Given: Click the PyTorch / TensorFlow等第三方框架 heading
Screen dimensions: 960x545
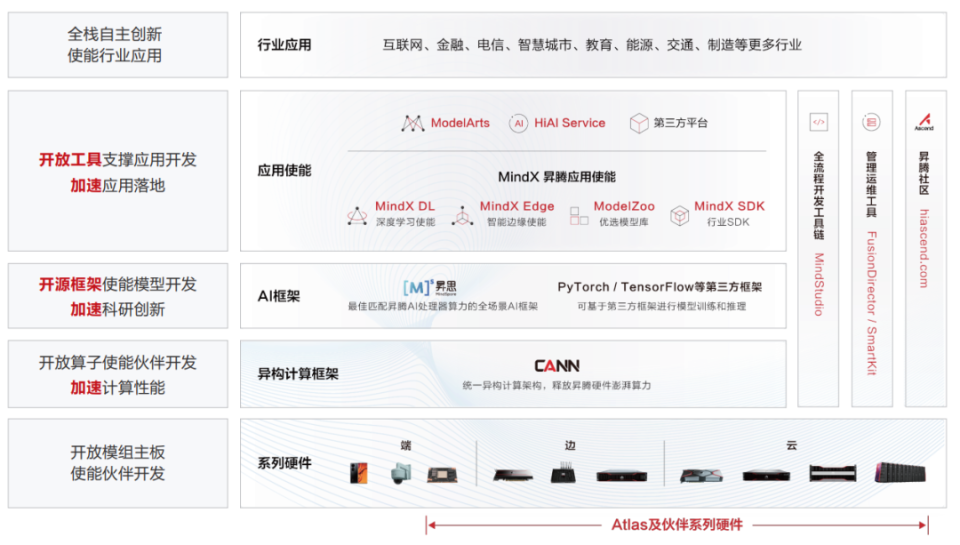Looking at the screenshot, I should (x=659, y=287).
